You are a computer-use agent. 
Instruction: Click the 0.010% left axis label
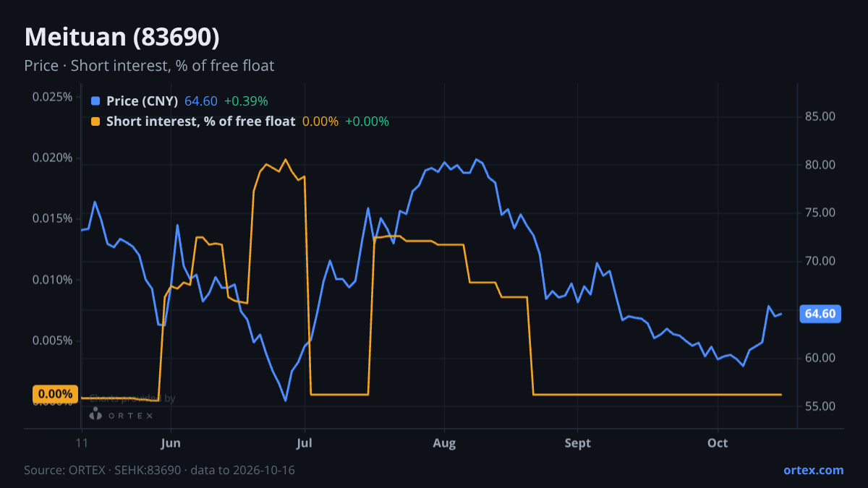pyautogui.click(x=52, y=280)
